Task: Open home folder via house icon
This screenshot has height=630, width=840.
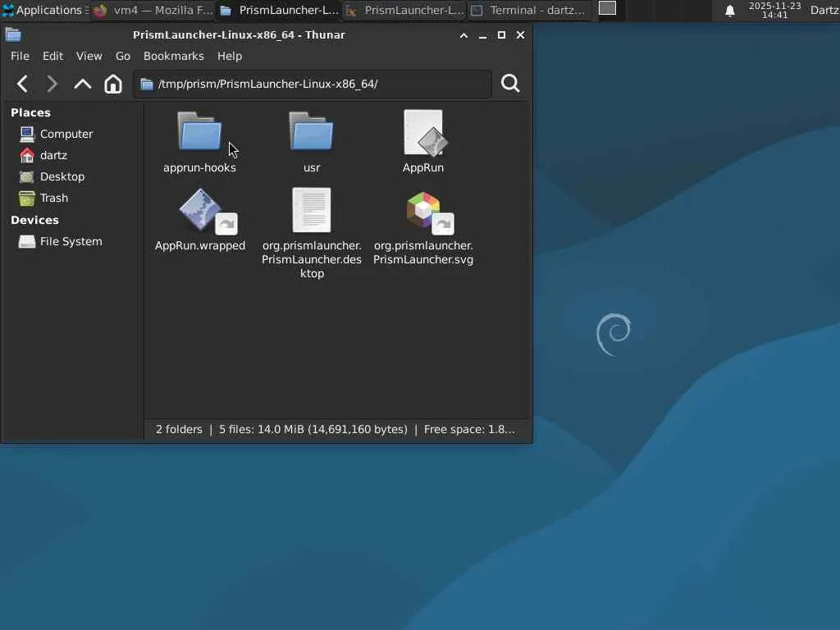Action: point(113,84)
